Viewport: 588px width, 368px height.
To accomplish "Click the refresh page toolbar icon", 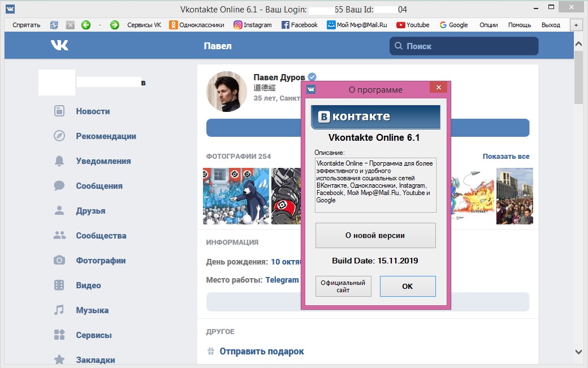I will pyautogui.click(x=54, y=25).
